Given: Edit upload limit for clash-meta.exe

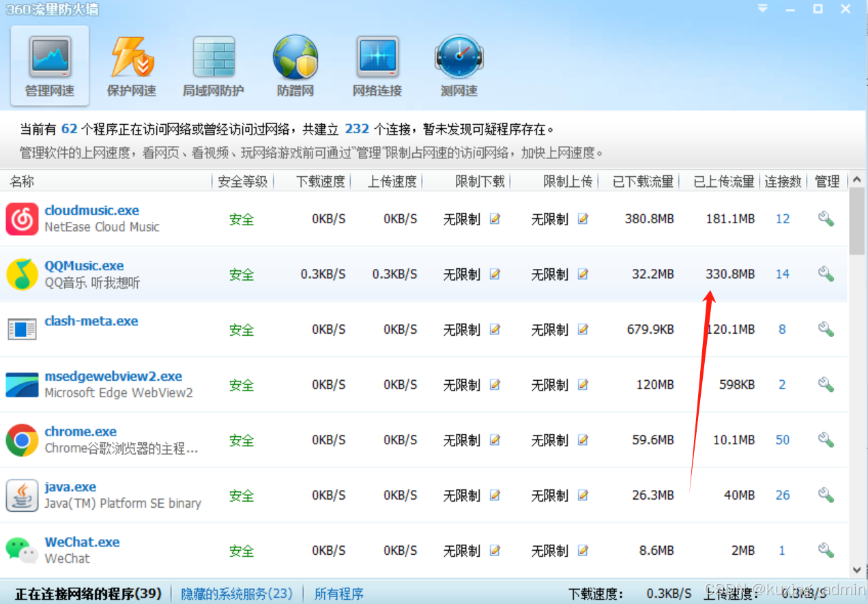Looking at the screenshot, I should point(583,330).
